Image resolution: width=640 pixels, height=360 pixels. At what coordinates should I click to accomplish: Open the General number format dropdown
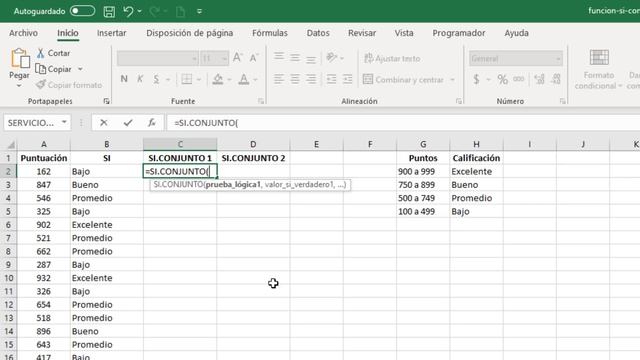tap(516, 59)
